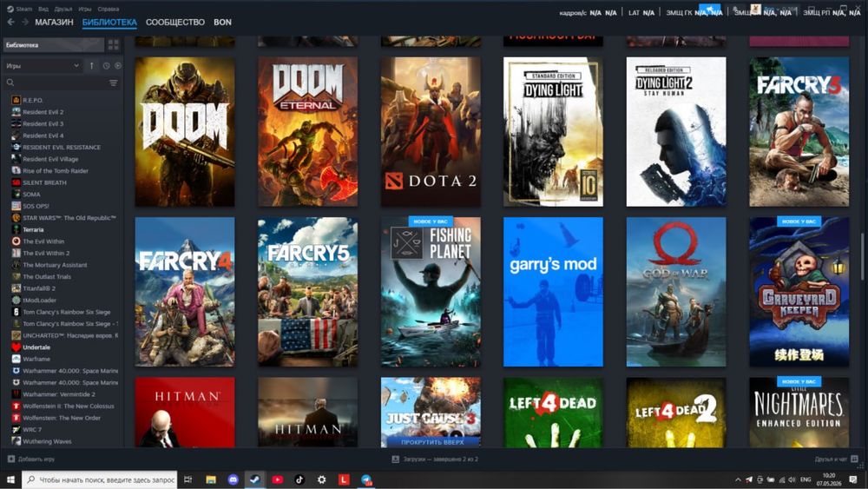Screen dimensions: 868x489
Task: Expand the Игры filter dropdown
Action: [x=43, y=65]
